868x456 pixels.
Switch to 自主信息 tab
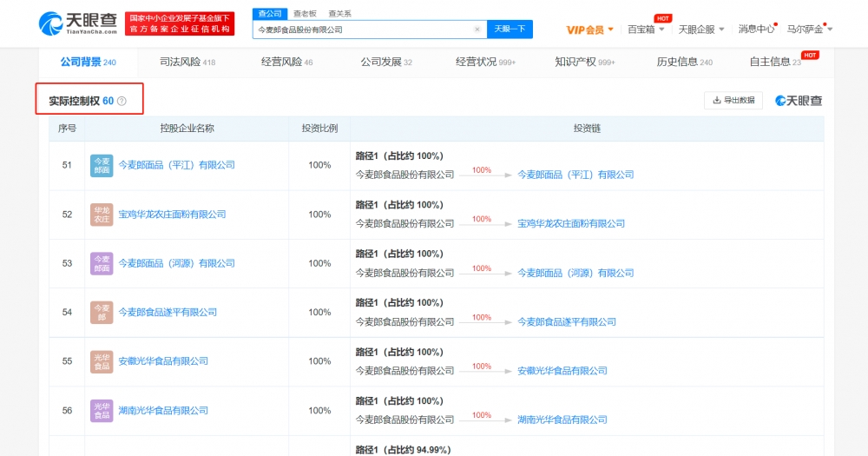coord(775,62)
